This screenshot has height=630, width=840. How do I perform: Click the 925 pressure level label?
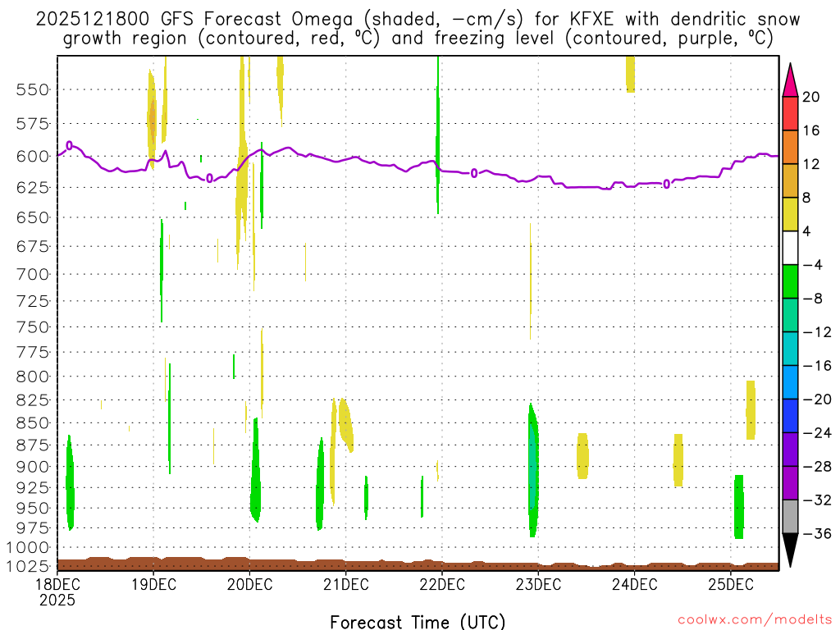[x=32, y=487]
